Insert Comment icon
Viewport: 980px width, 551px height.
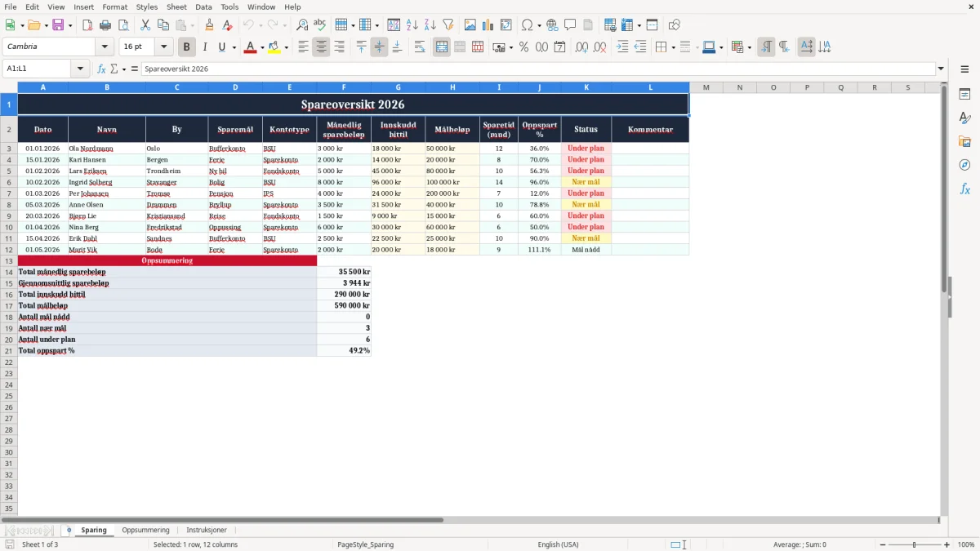click(571, 25)
